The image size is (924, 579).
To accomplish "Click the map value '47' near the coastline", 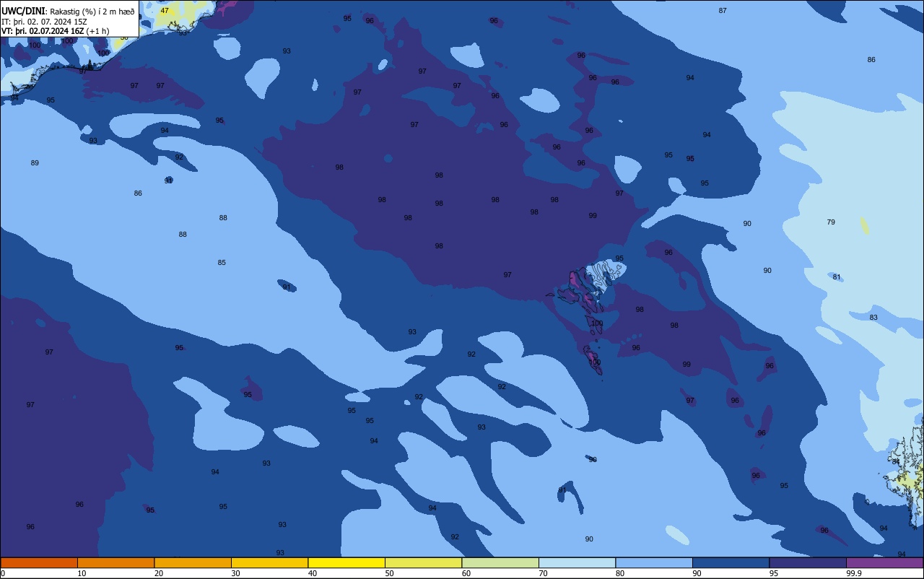I will (x=165, y=11).
